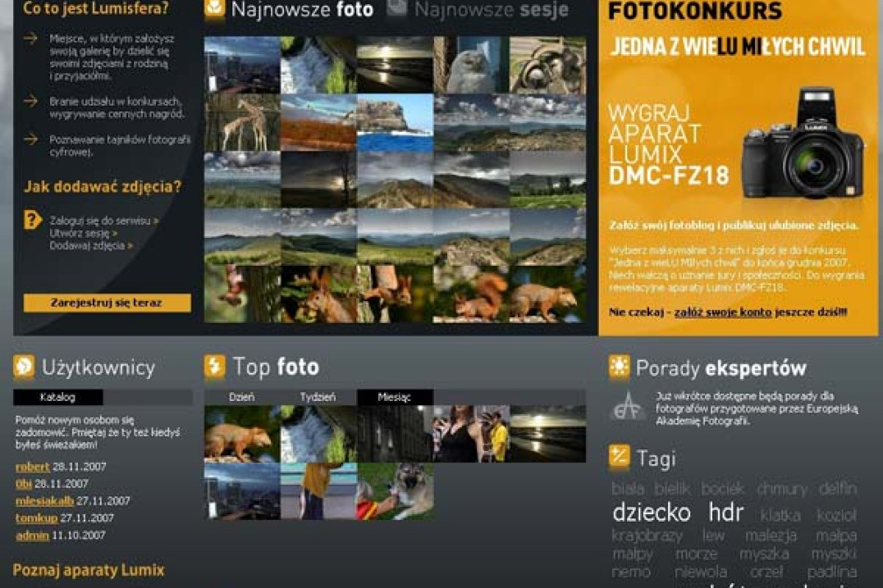Viewport: 883px width, 588px height.
Task: Click the FOTOKONKURS banner heading
Action: [695, 11]
